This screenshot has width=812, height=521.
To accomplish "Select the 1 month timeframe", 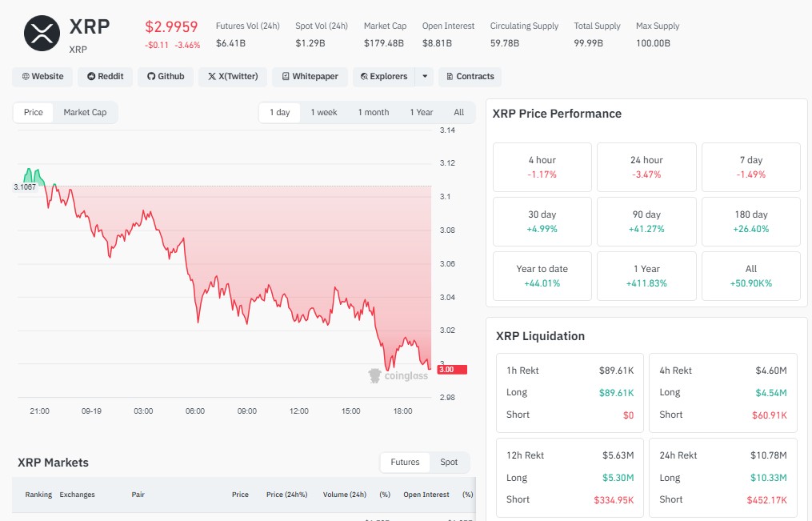I will tap(374, 112).
